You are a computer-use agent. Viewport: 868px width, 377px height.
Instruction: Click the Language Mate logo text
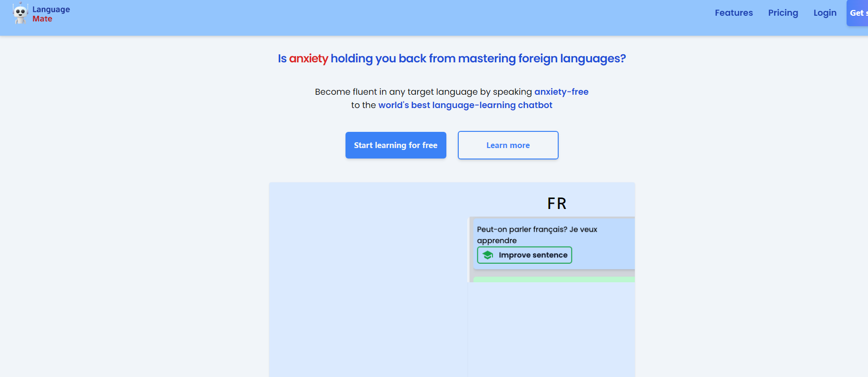point(51,14)
